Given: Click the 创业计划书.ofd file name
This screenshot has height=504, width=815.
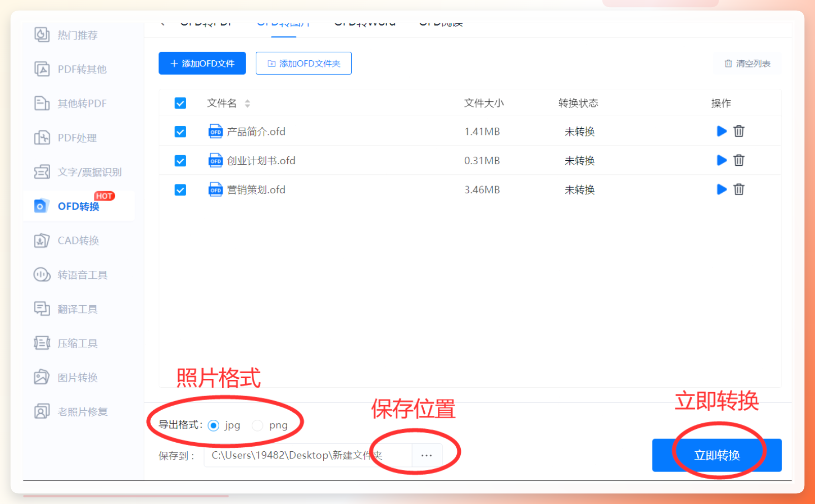Looking at the screenshot, I should coord(261,161).
